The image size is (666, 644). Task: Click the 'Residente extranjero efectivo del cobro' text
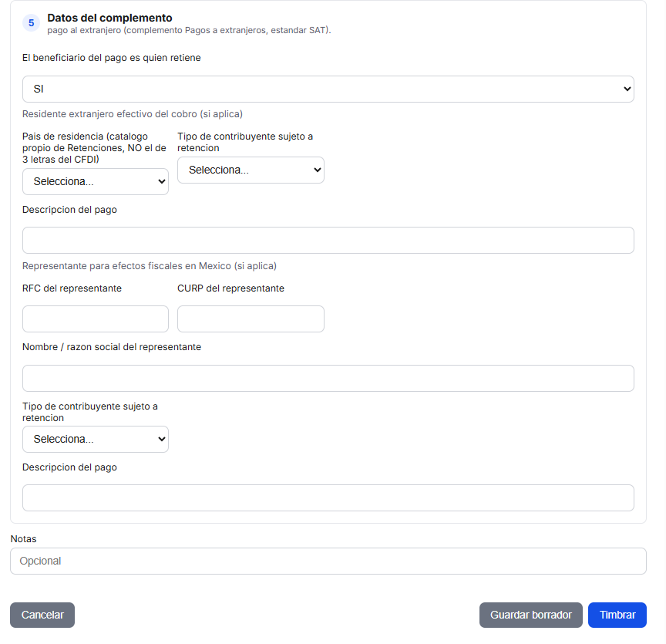(133, 114)
